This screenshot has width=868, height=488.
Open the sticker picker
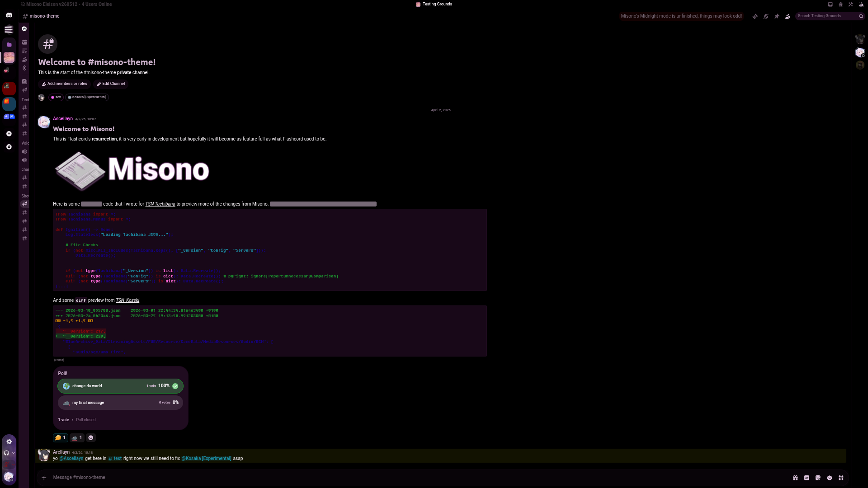click(x=818, y=478)
